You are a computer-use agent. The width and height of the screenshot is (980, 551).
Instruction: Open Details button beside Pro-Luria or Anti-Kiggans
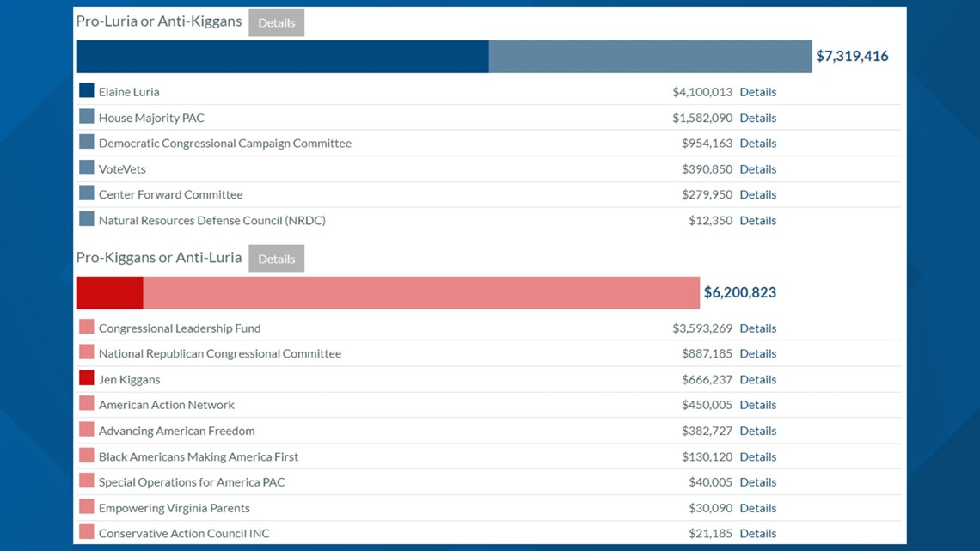[276, 22]
